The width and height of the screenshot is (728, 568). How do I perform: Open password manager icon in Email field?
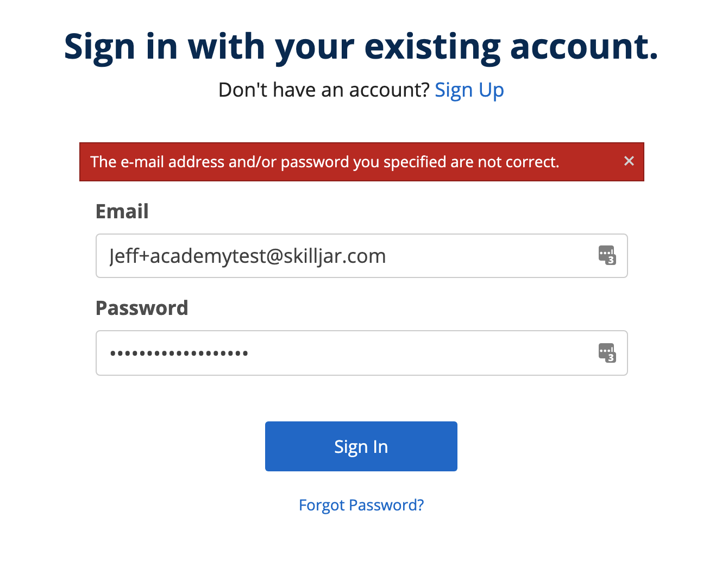[607, 255]
